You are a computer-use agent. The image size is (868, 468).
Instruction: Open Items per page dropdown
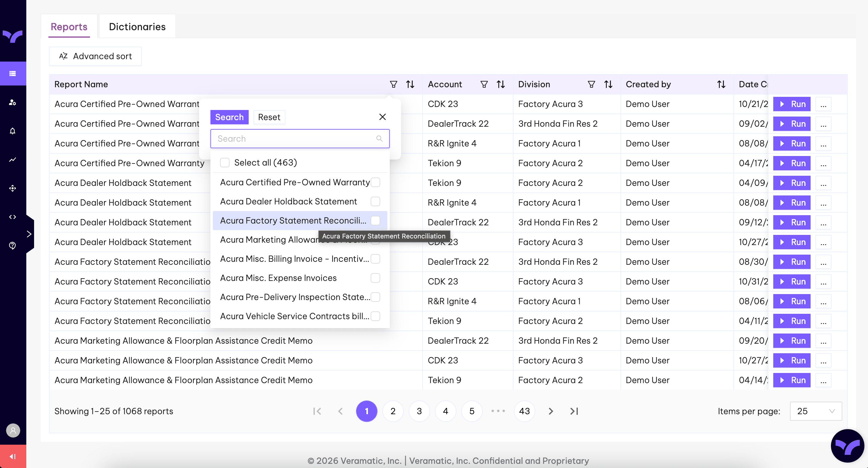click(x=815, y=411)
